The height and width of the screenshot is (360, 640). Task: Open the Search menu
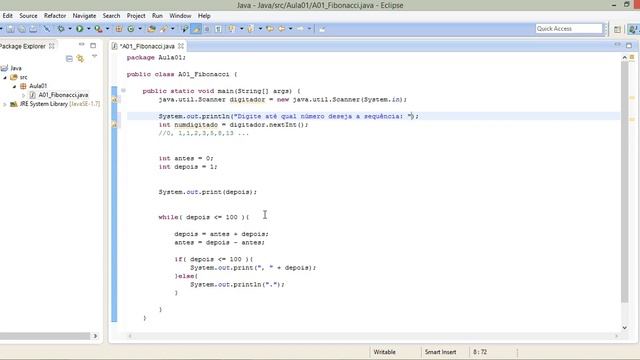tap(111, 16)
